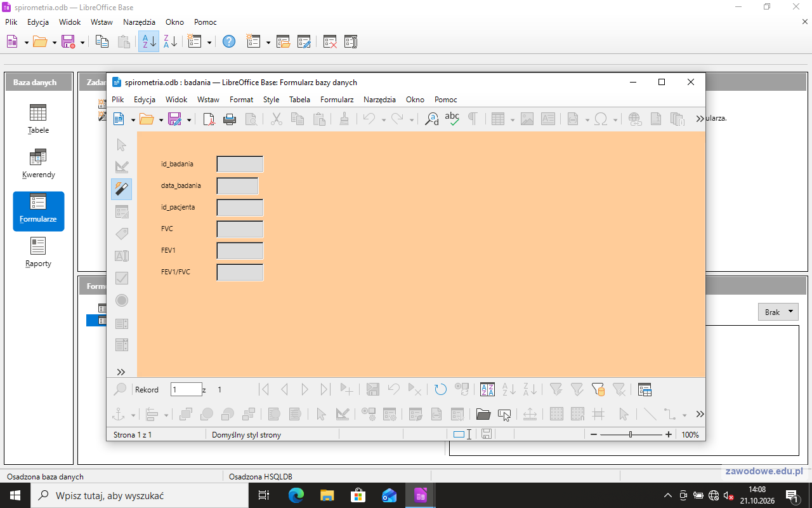This screenshot has width=812, height=508.
Task: Click the Sort AZ dialog icon
Action: 487,389
